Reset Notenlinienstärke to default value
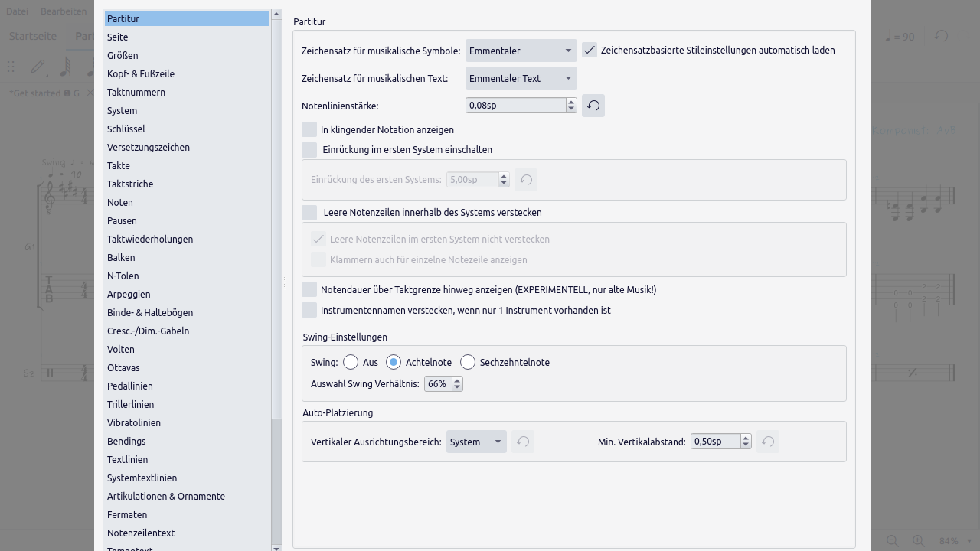Screen dimensions: 980x551 593,106
